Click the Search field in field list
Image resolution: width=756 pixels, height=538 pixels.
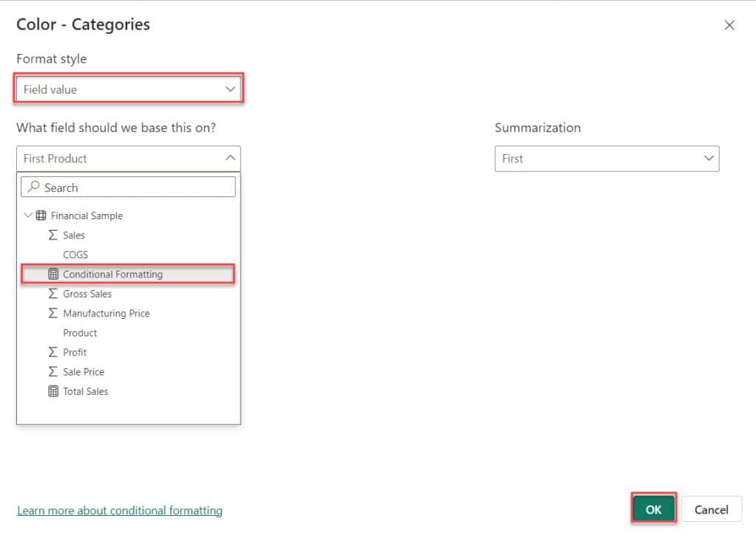(x=128, y=187)
